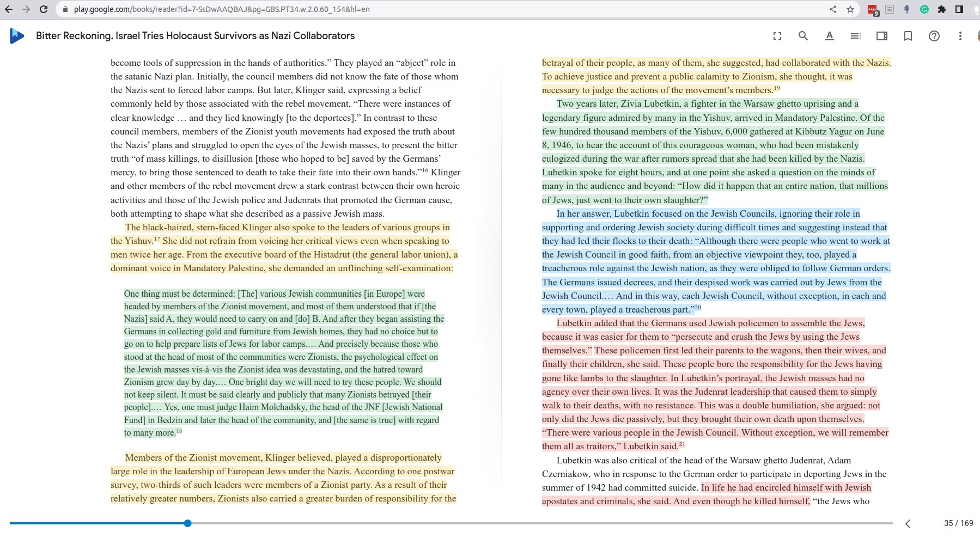This screenshot has width=980, height=538.
Task: Star this page as browser bookmark
Action: pos(850,9)
